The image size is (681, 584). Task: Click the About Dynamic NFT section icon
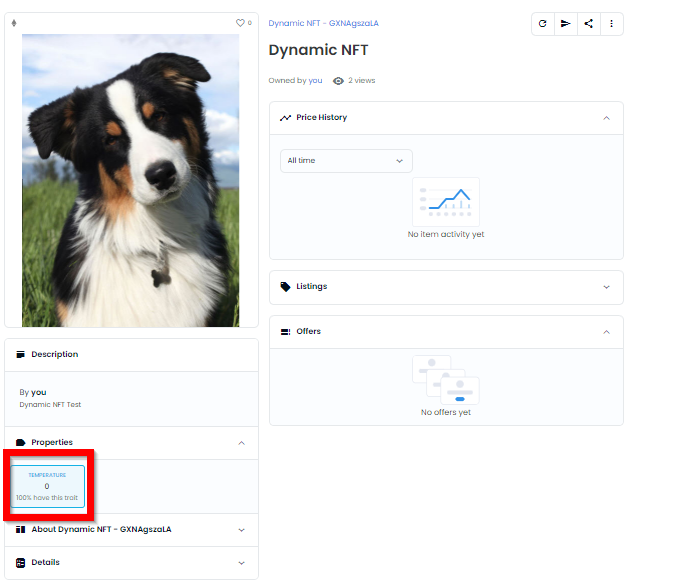pos(20,529)
